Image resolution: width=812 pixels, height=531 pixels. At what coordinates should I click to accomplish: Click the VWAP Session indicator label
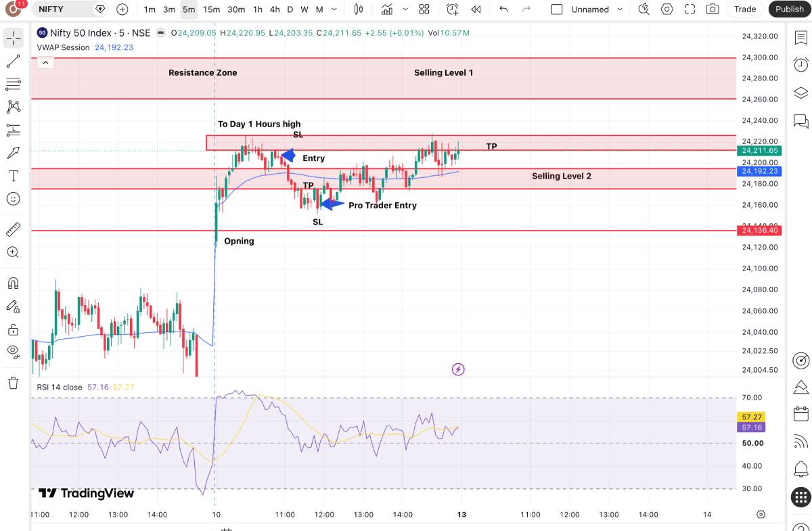63,47
